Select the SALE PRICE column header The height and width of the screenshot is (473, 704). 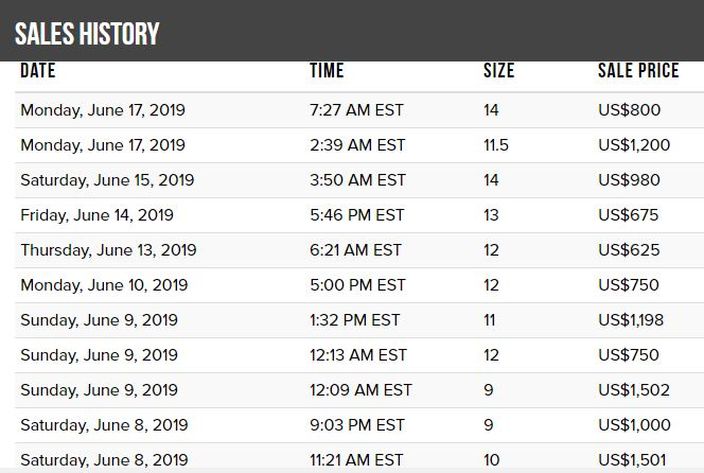638,71
